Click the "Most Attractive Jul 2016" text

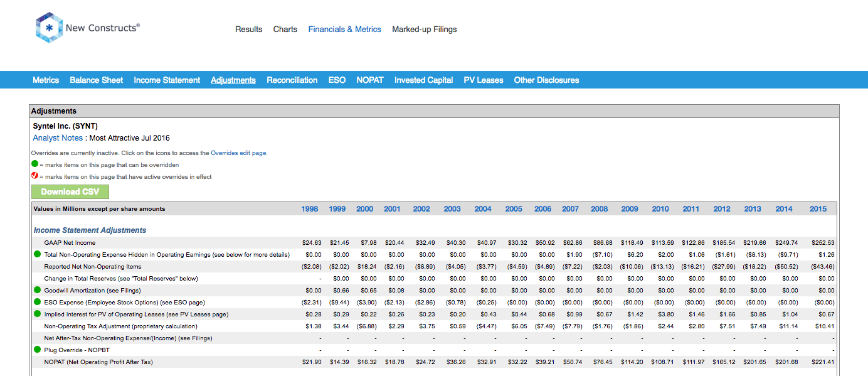click(x=130, y=138)
